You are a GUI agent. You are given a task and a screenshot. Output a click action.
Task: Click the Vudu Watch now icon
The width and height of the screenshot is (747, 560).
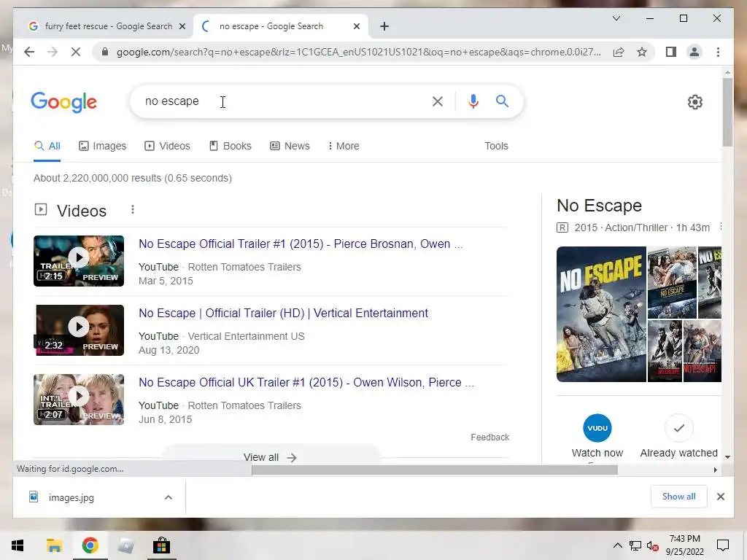coord(597,428)
